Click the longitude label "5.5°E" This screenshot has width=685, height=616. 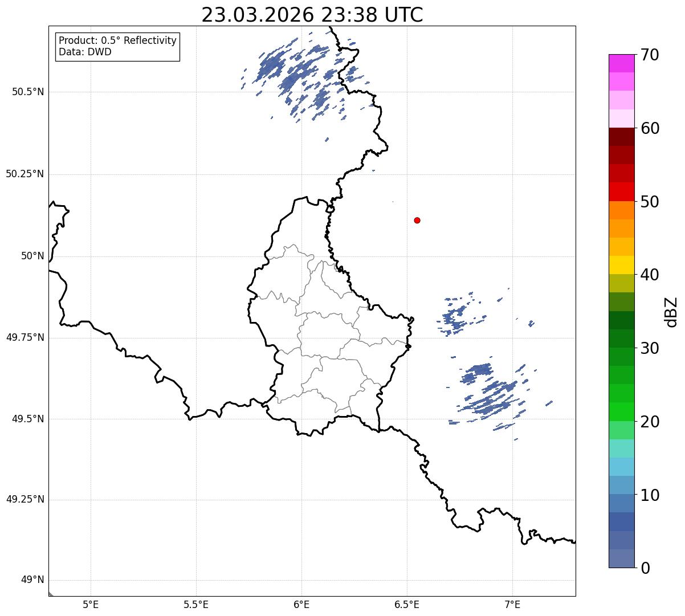196,605
